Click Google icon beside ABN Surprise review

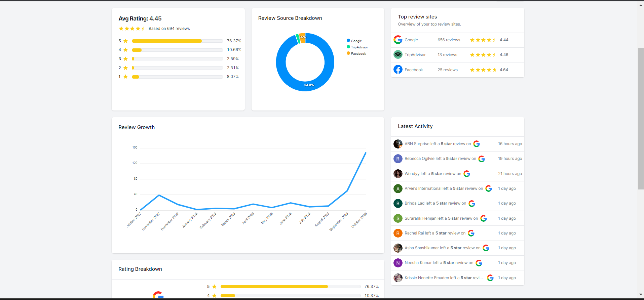(477, 144)
